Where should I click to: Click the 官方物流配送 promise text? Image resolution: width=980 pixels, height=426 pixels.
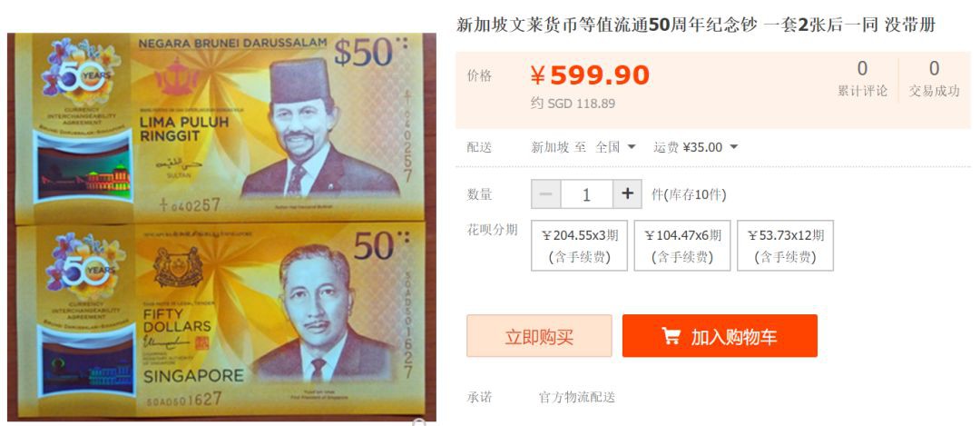click(x=577, y=397)
